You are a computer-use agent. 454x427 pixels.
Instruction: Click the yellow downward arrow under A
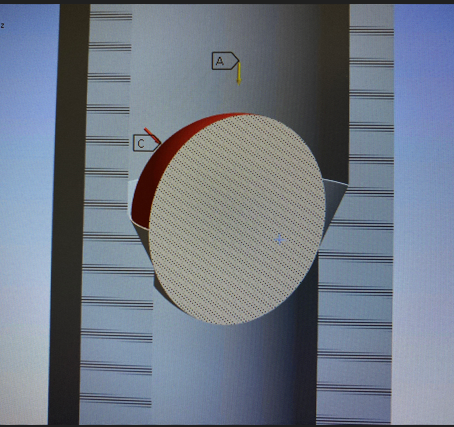click(x=239, y=73)
